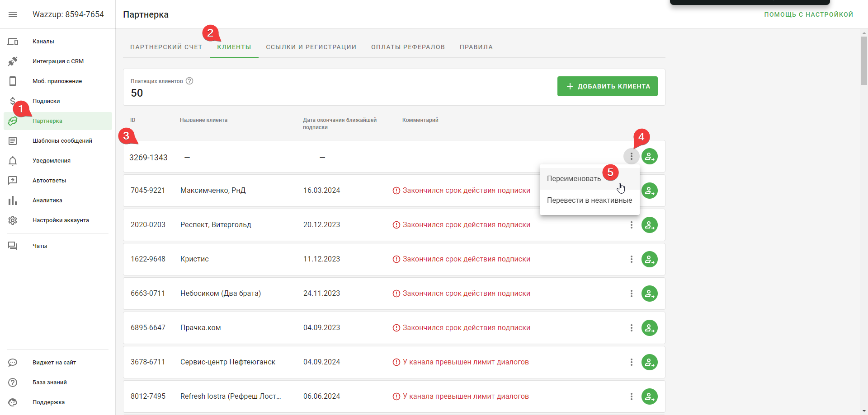Open three-dot menu for Кристис row
This screenshot has width=868, height=415.
632,259
